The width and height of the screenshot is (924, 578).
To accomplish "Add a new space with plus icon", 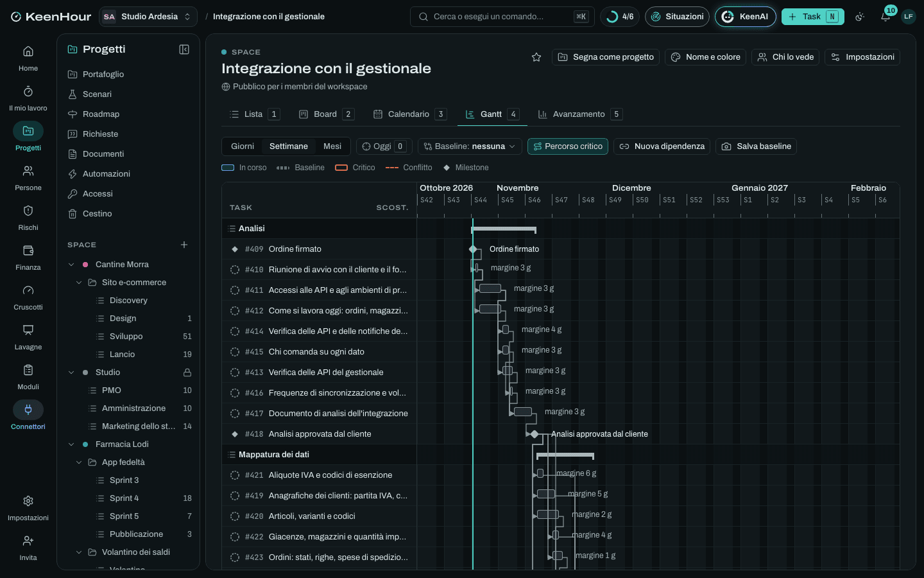I will (x=184, y=245).
